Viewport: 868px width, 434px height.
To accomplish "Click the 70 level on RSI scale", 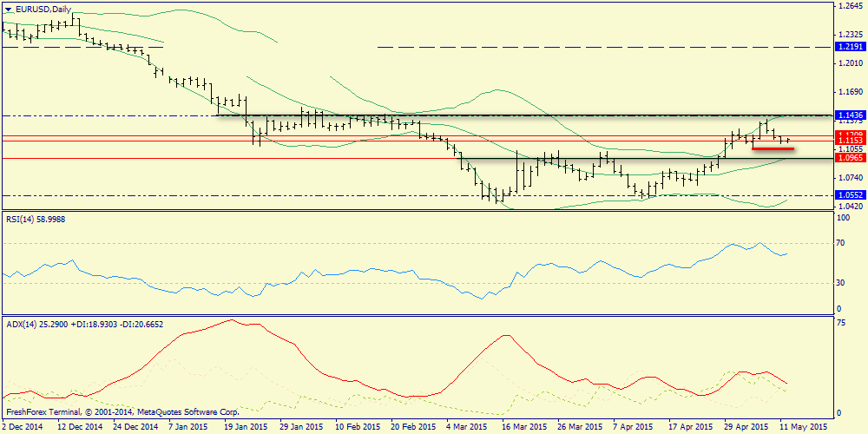I will point(840,245).
